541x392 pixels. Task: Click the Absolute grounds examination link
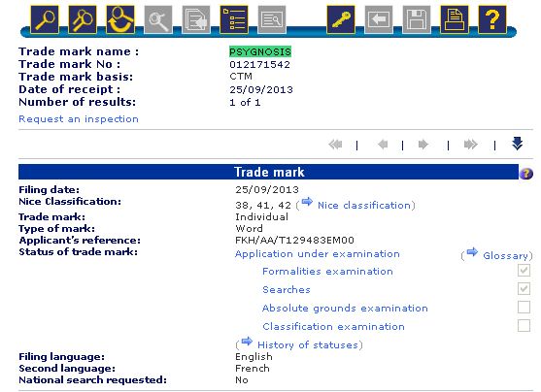point(345,309)
